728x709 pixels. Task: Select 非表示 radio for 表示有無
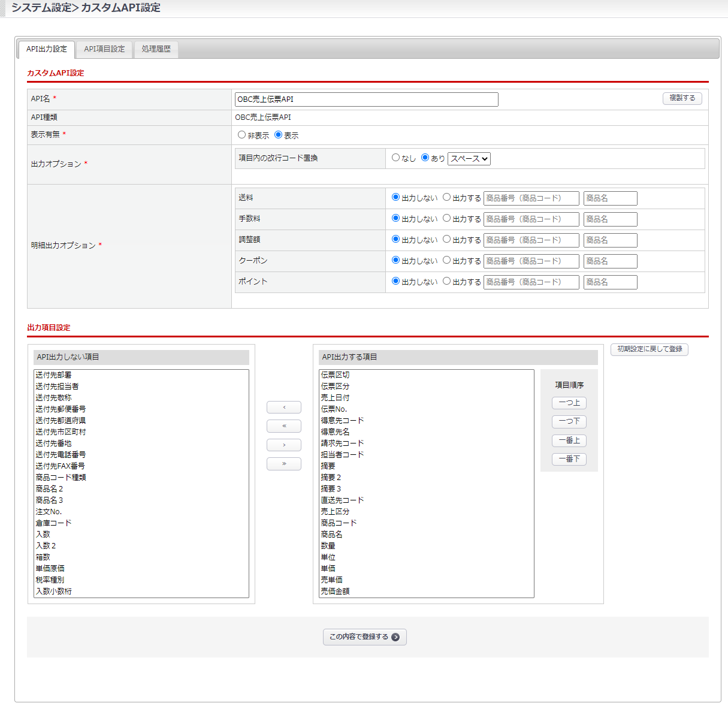[x=242, y=135]
